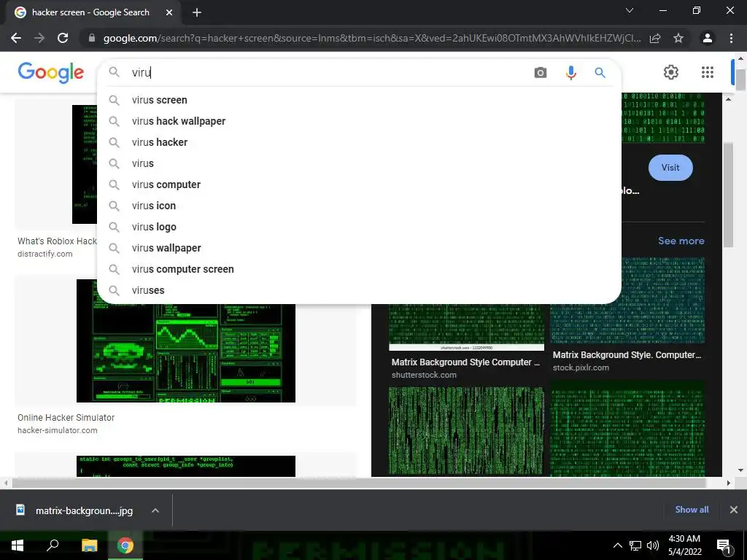Choose plain virus suggestion
This screenshot has width=747, height=560.
(x=359, y=163)
